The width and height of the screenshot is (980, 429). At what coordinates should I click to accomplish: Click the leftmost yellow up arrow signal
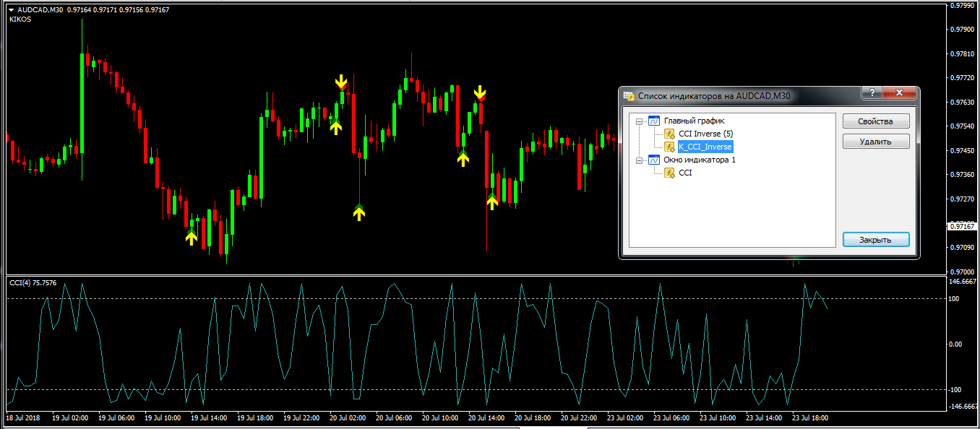(191, 237)
